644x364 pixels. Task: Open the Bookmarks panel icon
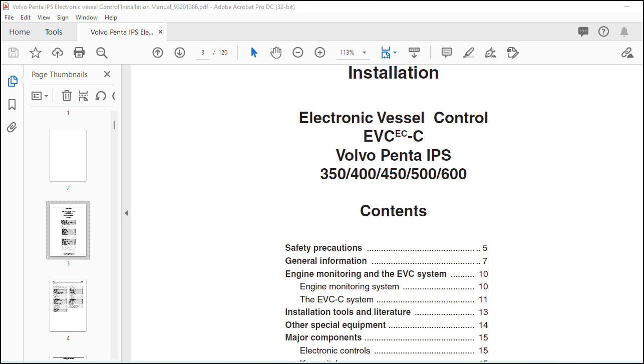point(13,104)
